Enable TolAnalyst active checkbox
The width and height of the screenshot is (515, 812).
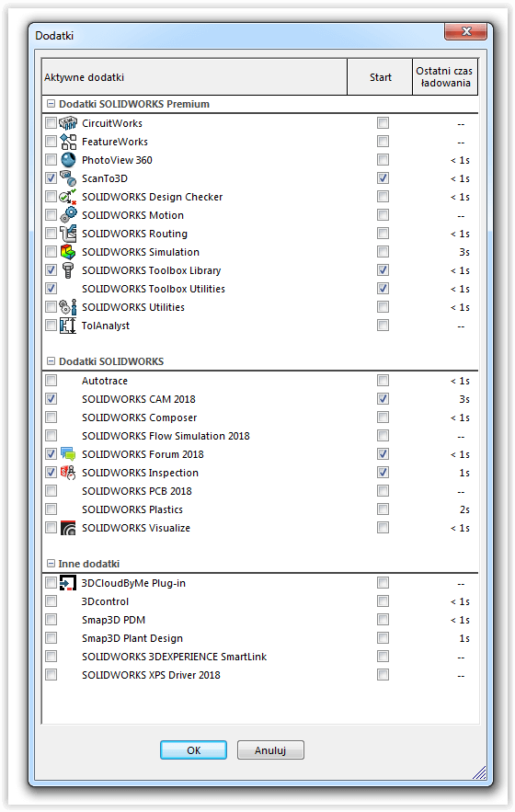(51, 326)
